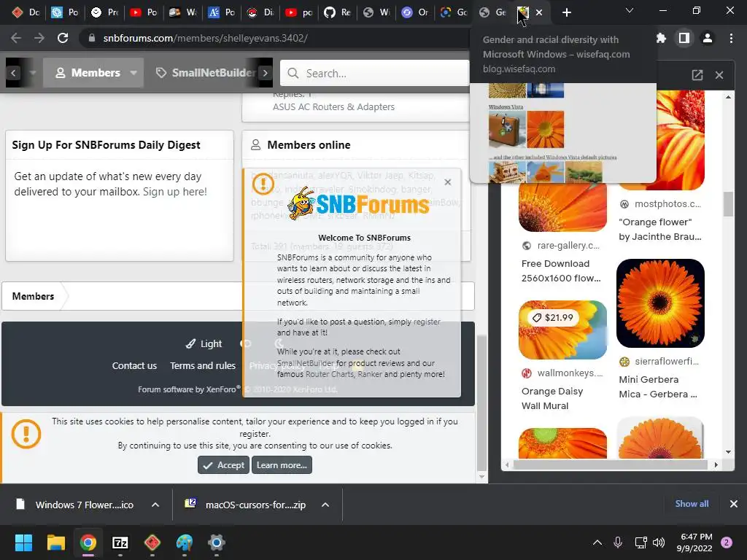The height and width of the screenshot is (560, 747).
Task: Open the network tray icon
Action: pyautogui.click(x=640, y=542)
